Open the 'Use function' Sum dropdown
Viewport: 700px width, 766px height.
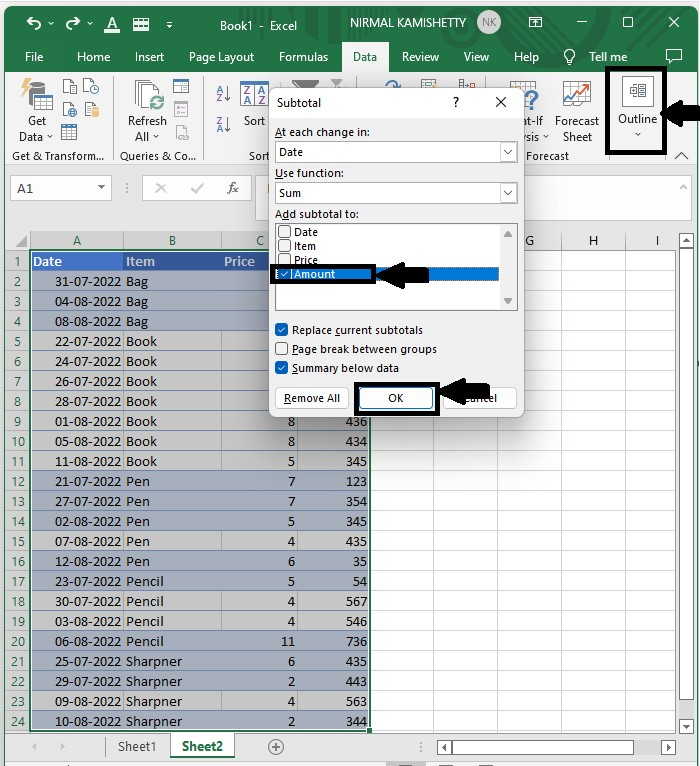click(x=508, y=193)
